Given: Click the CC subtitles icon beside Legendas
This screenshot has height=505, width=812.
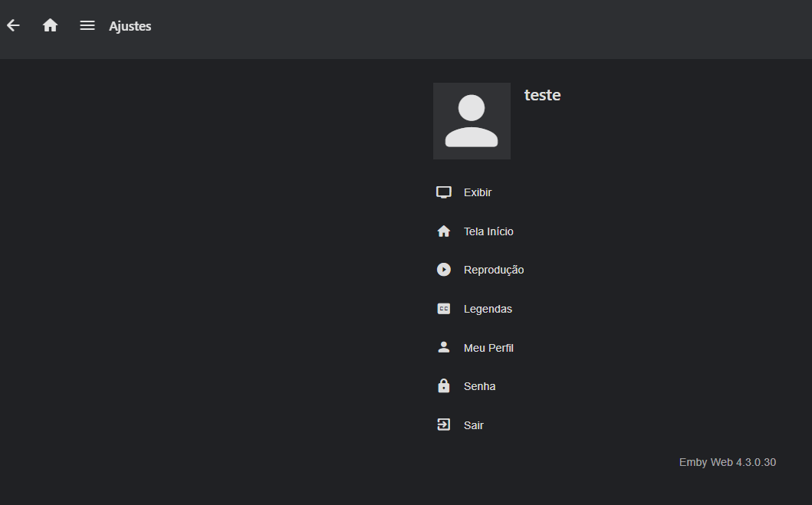Looking at the screenshot, I should (444, 308).
